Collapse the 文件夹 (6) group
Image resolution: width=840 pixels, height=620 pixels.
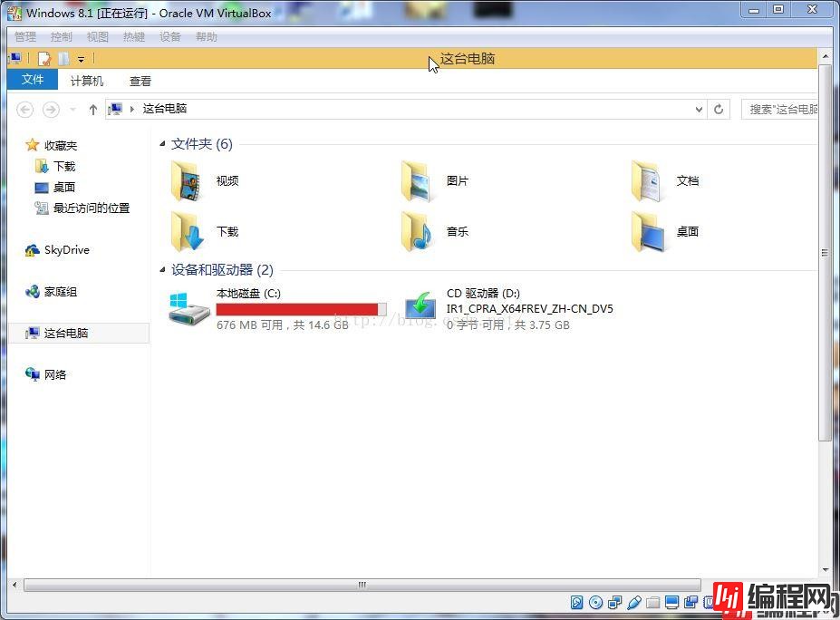click(163, 144)
